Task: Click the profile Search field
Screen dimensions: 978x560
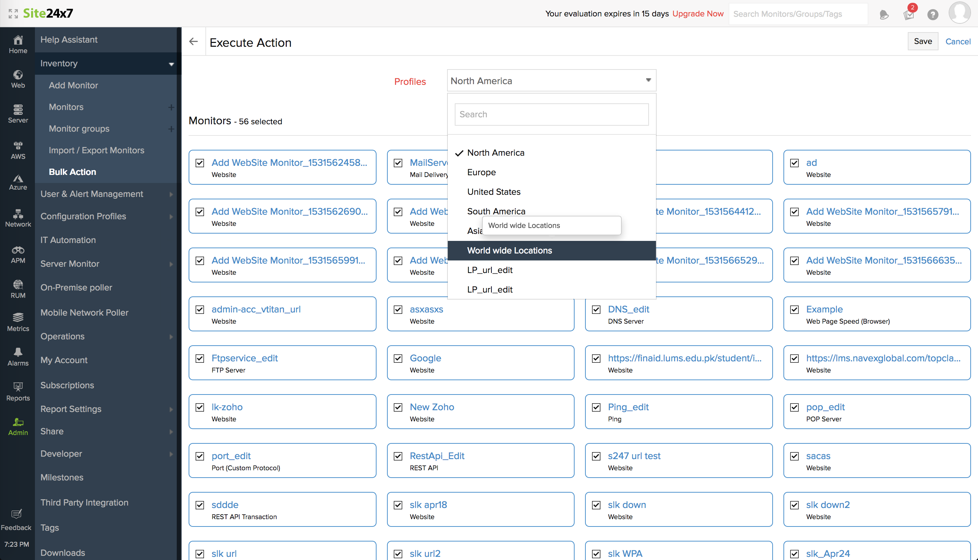Action: pos(551,114)
